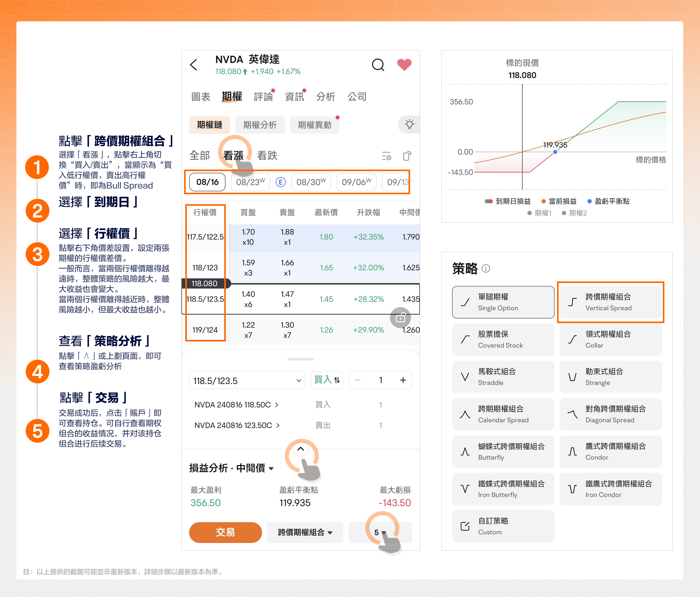Expand analysis with the up chevron
The image size is (700, 597).
[300, 449]
